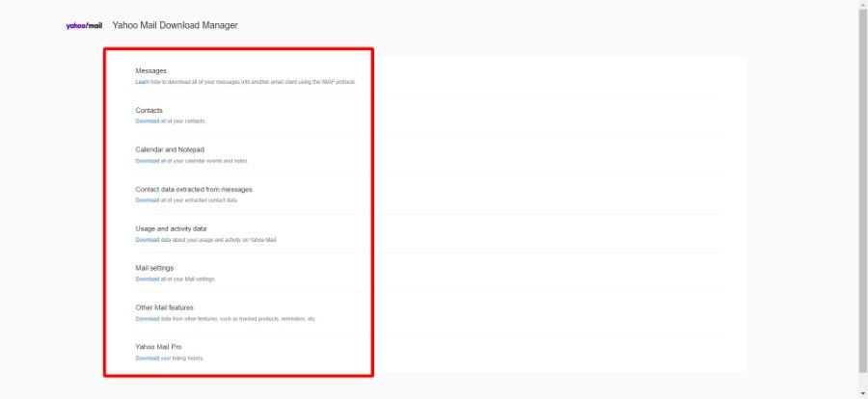The image size is (868, 399).
Task: Download your Yahoo Mail Pro billing history
Action: (148, 359)
